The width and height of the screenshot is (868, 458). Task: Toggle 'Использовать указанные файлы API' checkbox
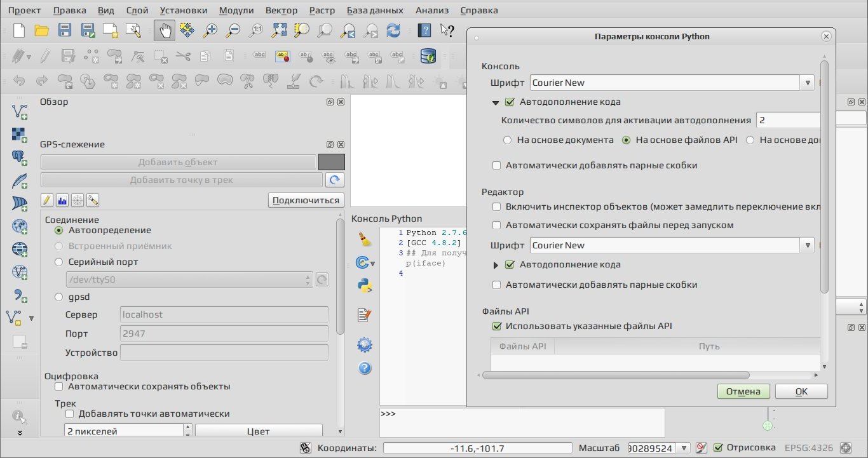click(x=497, y=326)
